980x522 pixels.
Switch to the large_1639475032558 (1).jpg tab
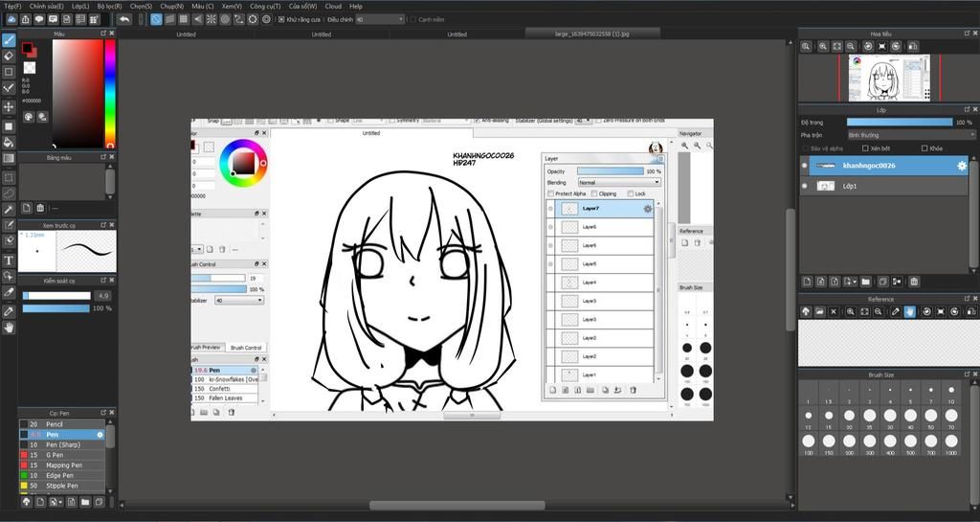click(591, 34)
